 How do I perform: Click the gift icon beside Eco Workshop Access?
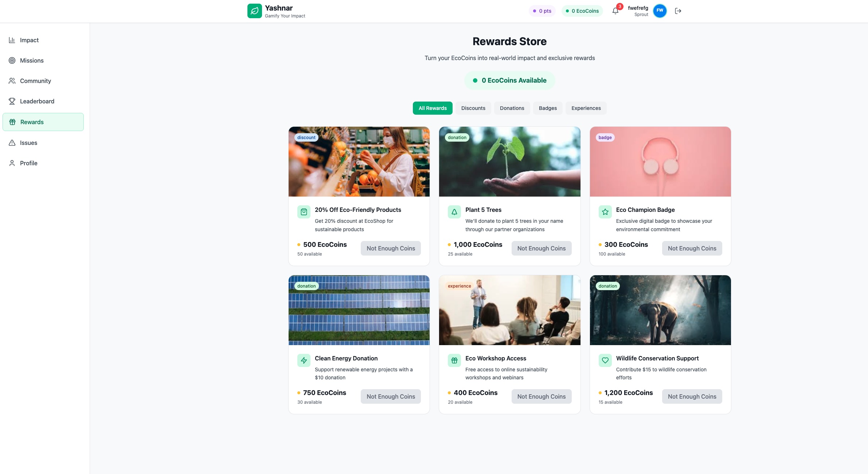[x=454, y=360]
